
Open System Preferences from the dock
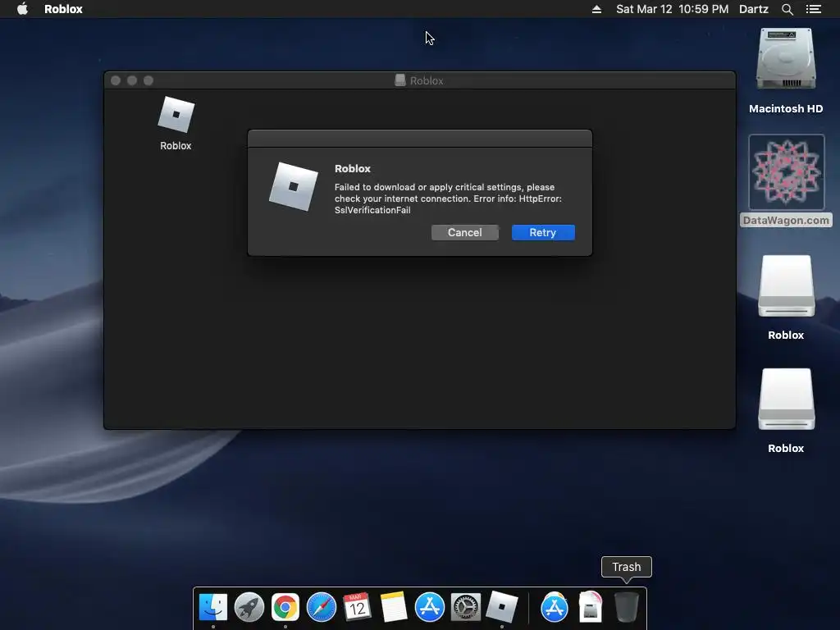click(x=466, y=607)
